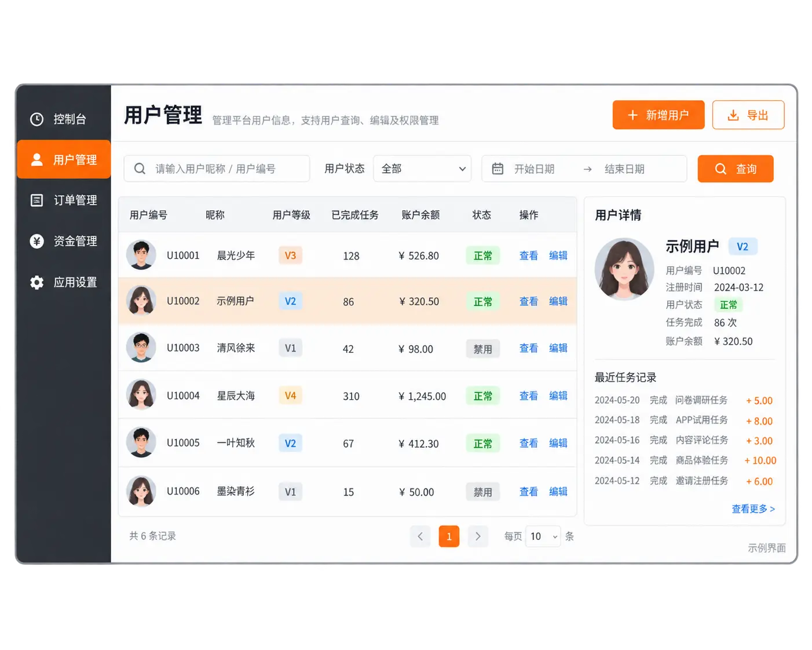Open the 用户状态 dropdown showing 全部
Image resolution: width=812 pixels, height=650 pixels.
pyautogui.click(x=422, y=169)
